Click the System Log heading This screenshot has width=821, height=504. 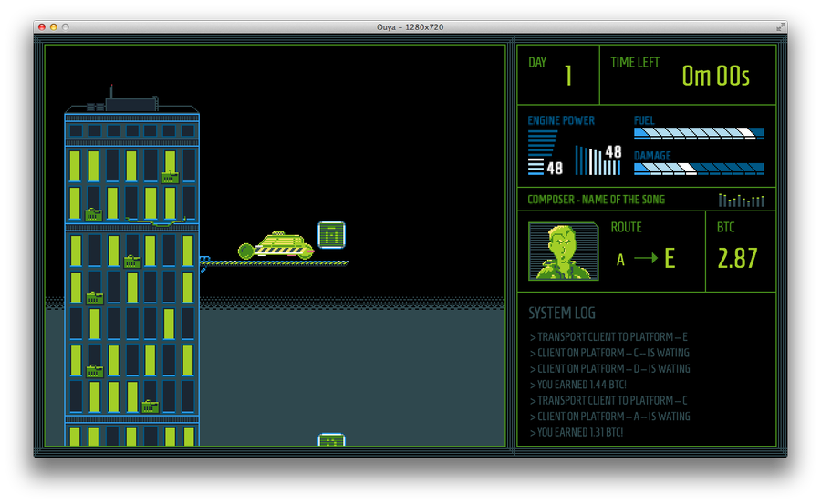click(562, 313)
